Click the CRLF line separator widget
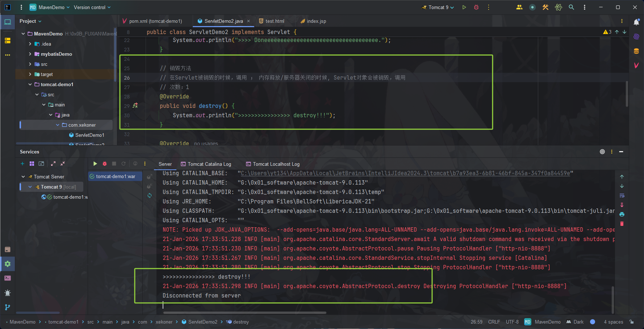644x329 pixels. (x=494, y=322)
